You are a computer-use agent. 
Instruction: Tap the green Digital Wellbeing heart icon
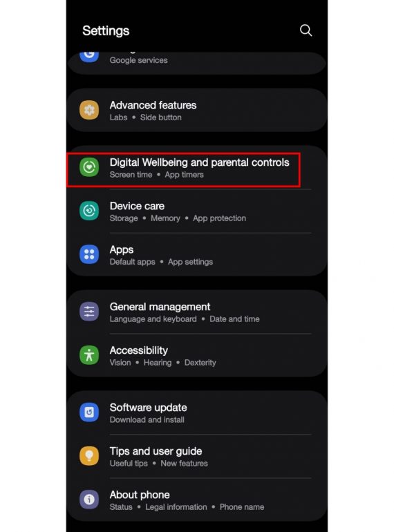pyautogui.click(x=89, y=167)
